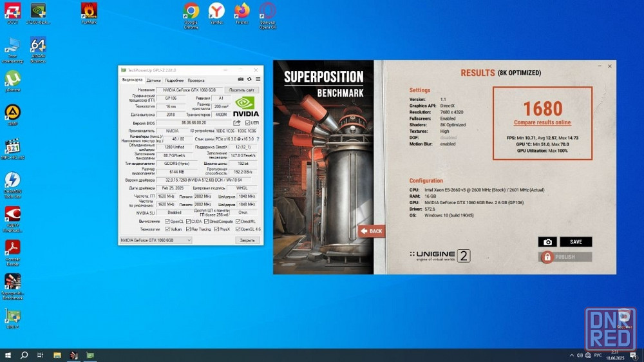The image size is (644, 362).
Task: Switch to the Подробнее tab
Action: (x=174, y=81)
